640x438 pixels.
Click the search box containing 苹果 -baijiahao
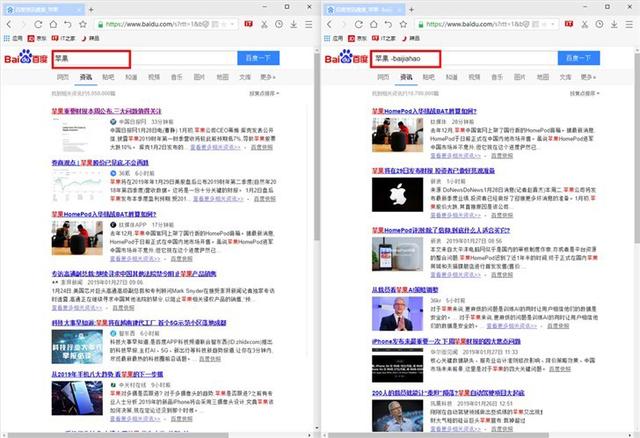[464, 58]
